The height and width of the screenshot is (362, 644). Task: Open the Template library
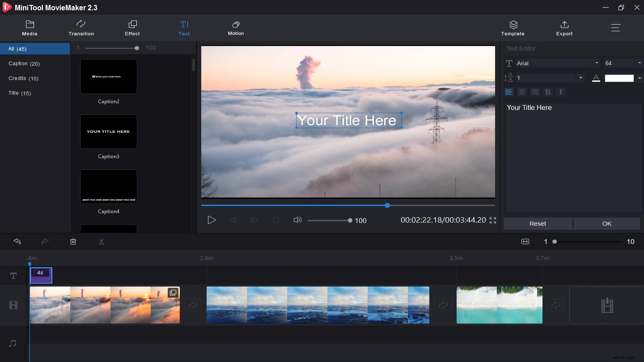coord(513,28)
